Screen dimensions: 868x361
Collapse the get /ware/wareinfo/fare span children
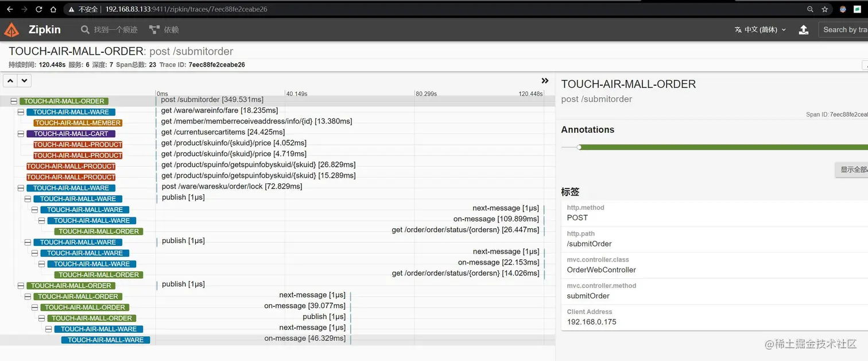pos(21,112)
